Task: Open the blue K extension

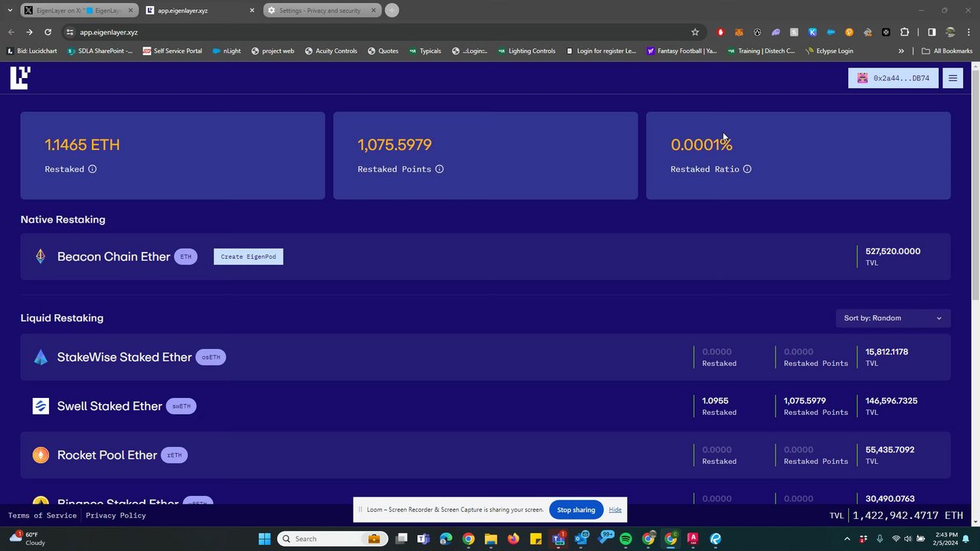Action: pyautogui.click(x=812, y=32)
